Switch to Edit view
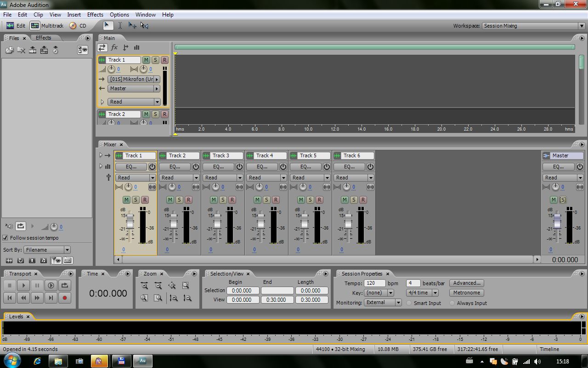 [x=16, y=26]
